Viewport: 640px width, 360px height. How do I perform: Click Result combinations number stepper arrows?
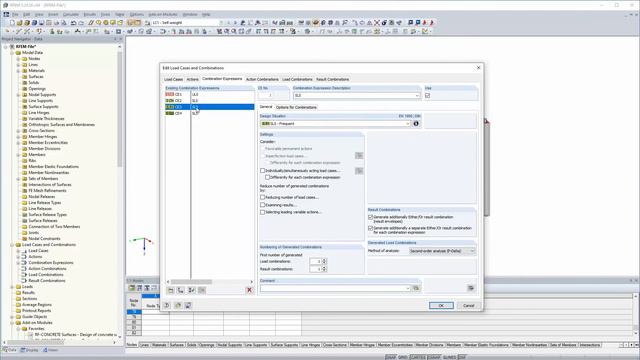[324, 269]
